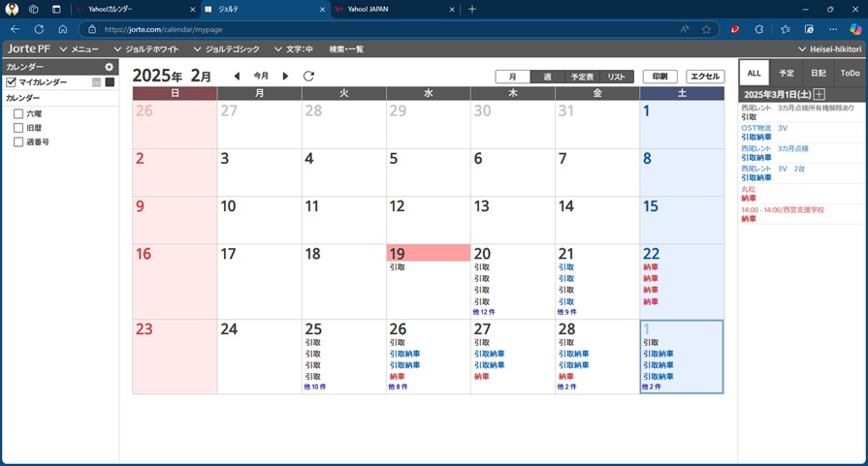Viewport: 868px width, 466px height.
Task: Click the マイカレンダー grid view icon
Action: pyautogui.click(x=97, y=82)
